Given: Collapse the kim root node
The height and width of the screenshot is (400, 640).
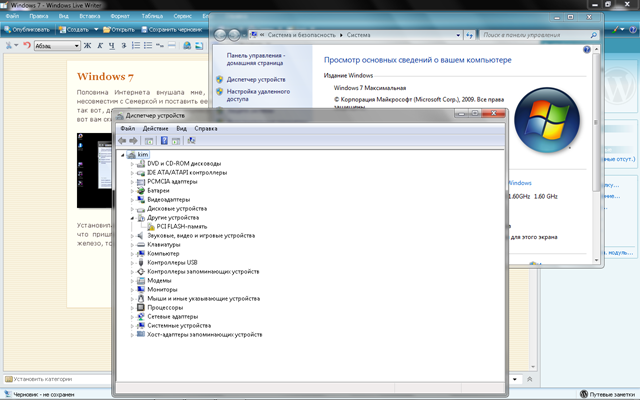Looking at the screenshot, I should tap(122, 155).
